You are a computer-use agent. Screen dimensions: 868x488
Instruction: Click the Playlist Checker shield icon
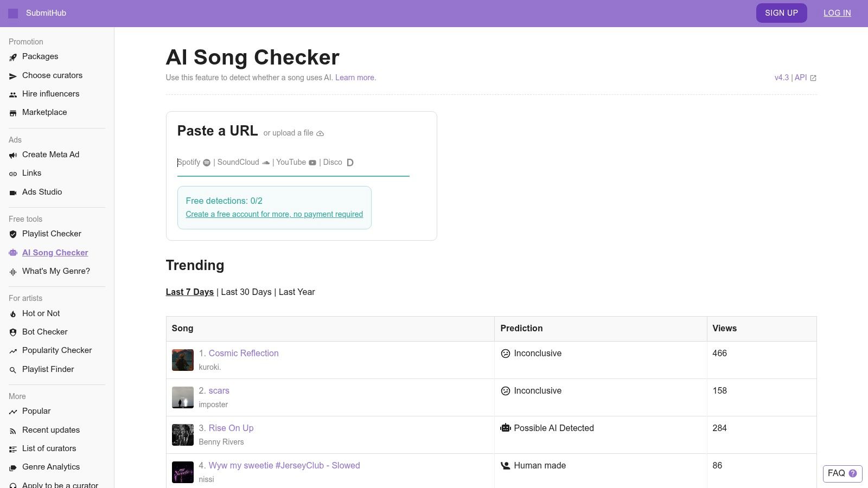[13, 234]
